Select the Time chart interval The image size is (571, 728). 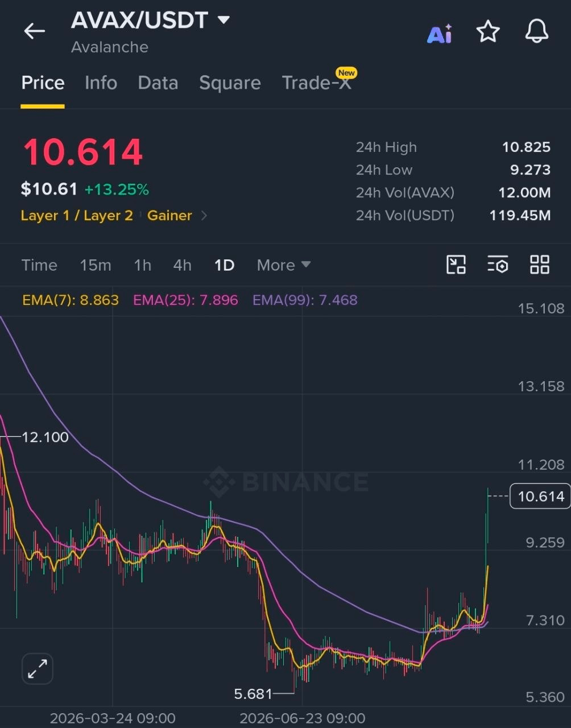pyautogui.click(x=39, y=265)
